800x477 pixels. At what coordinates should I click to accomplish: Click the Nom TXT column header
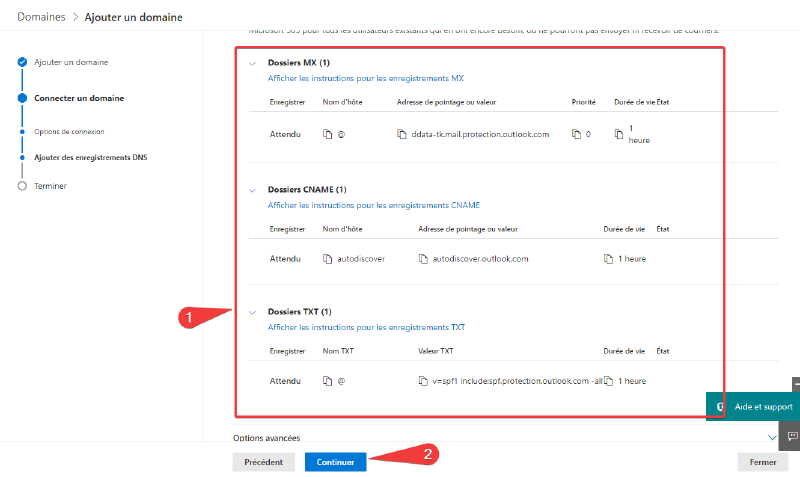coord(338,351)
